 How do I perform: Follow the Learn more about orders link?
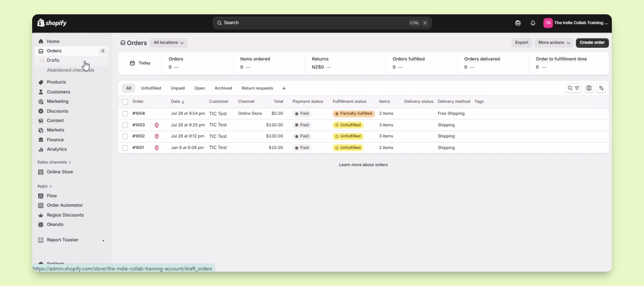pyautogui.click(x=363, y=165)
